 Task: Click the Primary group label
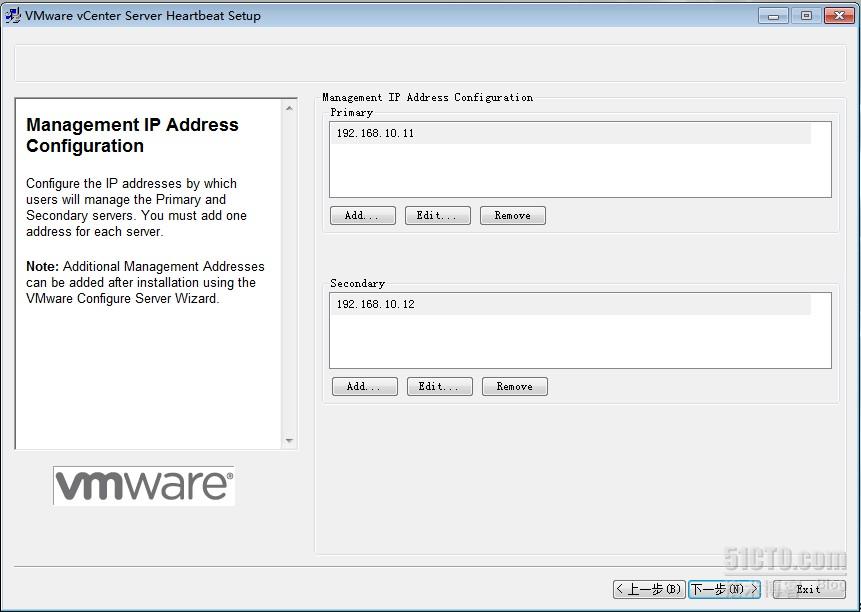click(351, 113)
